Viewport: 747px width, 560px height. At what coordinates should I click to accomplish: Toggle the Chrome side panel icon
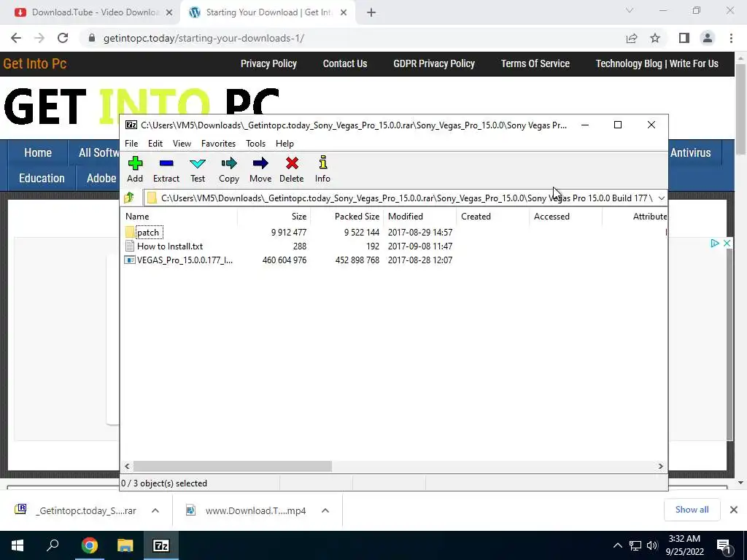coord(684,38)
